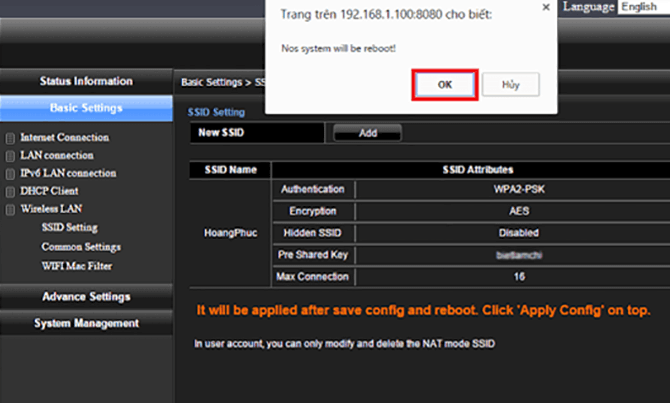Click the New SSID label

pos(221,133)
